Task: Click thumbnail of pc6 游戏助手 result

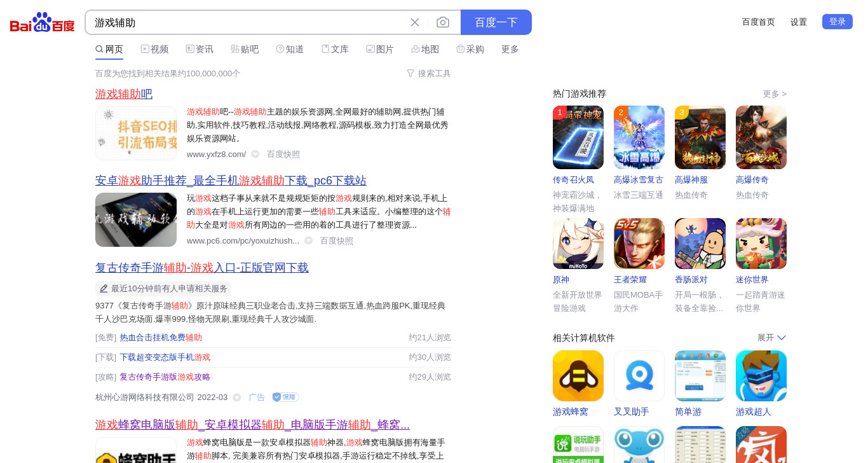Action: point(136,219)
